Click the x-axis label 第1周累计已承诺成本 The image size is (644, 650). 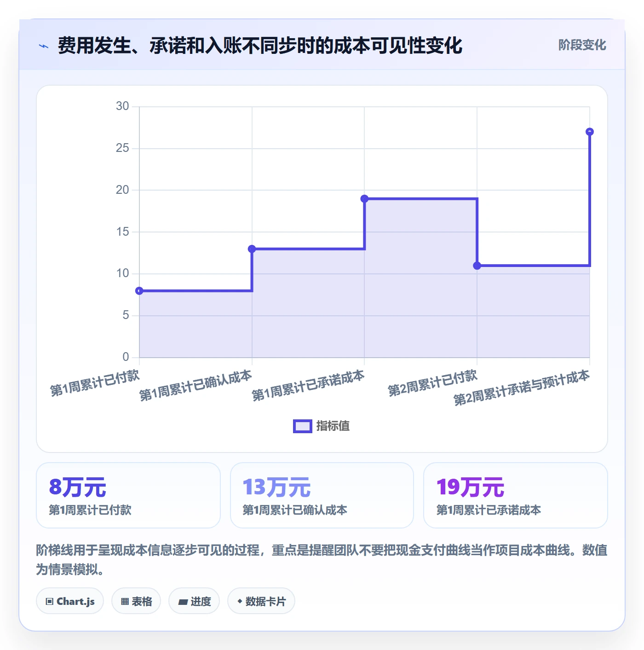(308, 386)
